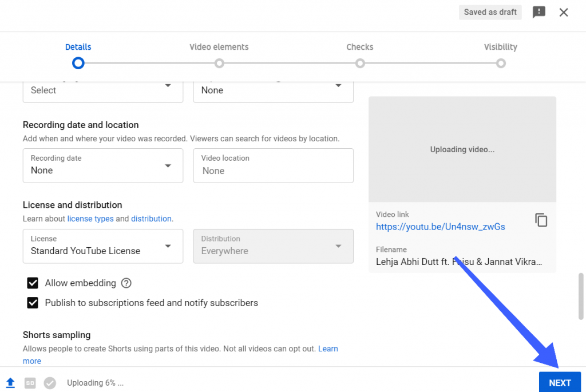Click the send feedback icon
Image resolution: width=586 pixels, height=392 pixels.
539,13
